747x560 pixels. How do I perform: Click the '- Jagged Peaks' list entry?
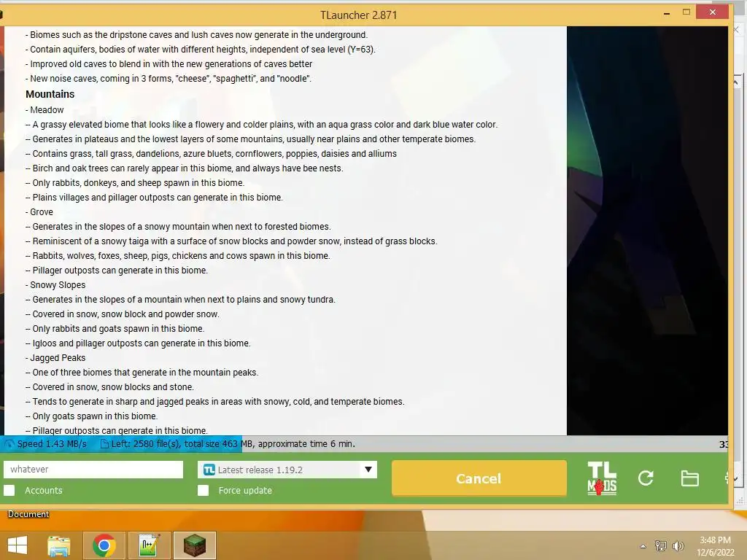tap(55, 357)
